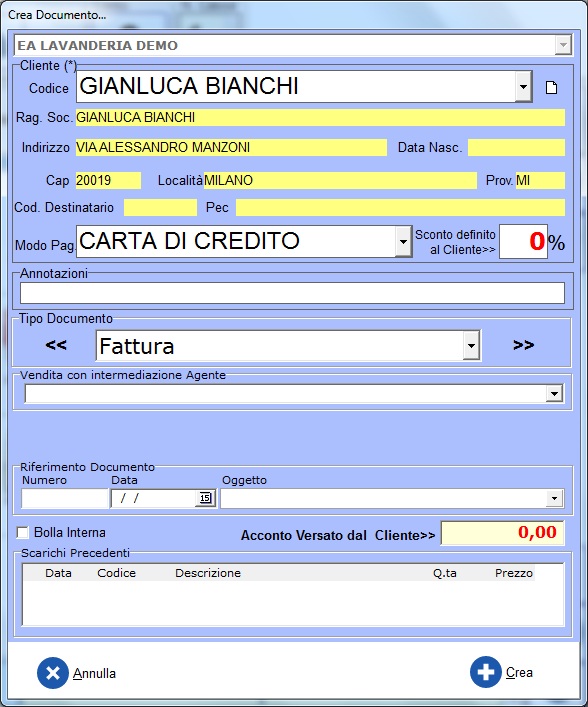Open the EA LAVANDERIA DEMO company dropdown
The image size is (588, 707).
click(x=563, y=45)
